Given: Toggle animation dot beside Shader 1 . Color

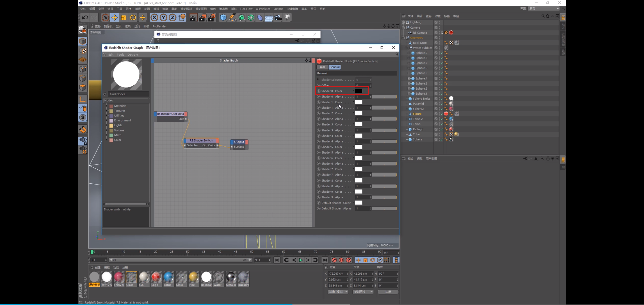Looking at the screenshot, I should coord(319,102).
